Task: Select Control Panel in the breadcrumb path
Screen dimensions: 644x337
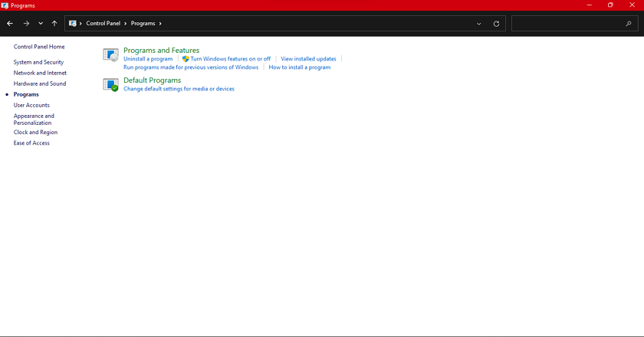Action: (x=103, y=24)
